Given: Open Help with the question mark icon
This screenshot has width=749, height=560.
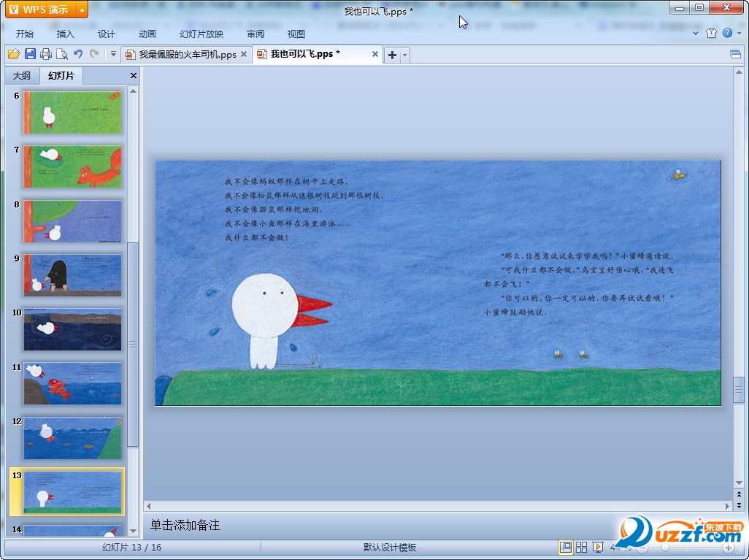Looking at the screenshot, I should tap(728, 33).
